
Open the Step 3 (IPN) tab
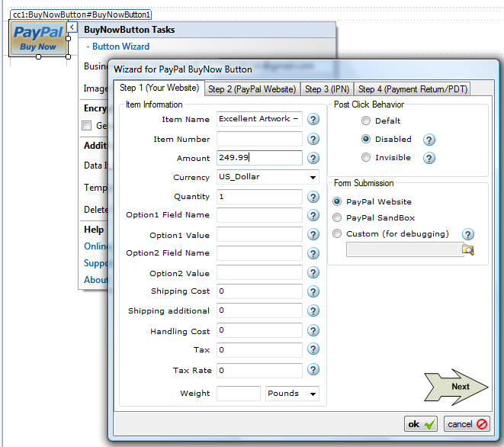coord(327,89)
